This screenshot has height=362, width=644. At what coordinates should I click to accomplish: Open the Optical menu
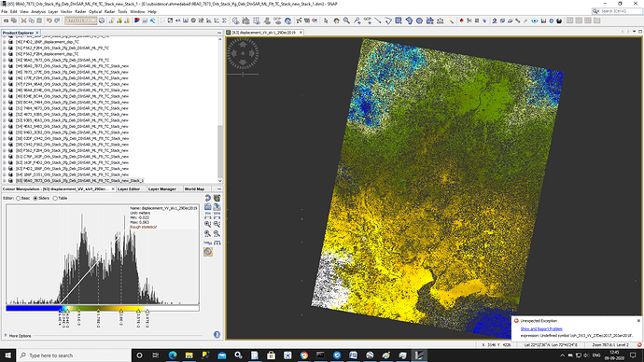pos(95,11)
